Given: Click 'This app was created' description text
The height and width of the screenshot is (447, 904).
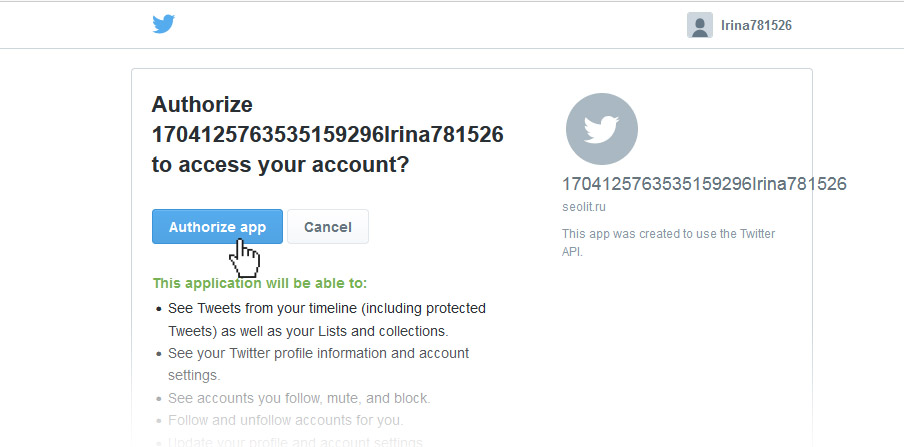Looking at the screenshot, I should 668,234.
